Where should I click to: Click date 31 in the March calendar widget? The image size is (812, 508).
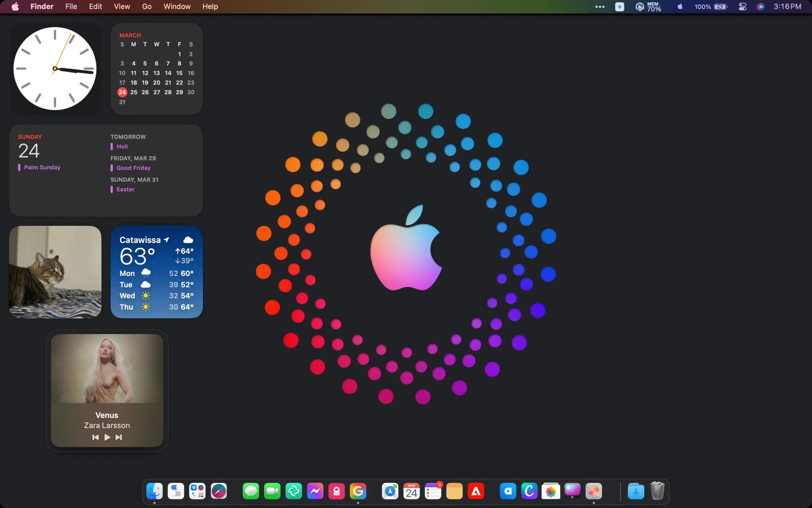coord(122,102)
